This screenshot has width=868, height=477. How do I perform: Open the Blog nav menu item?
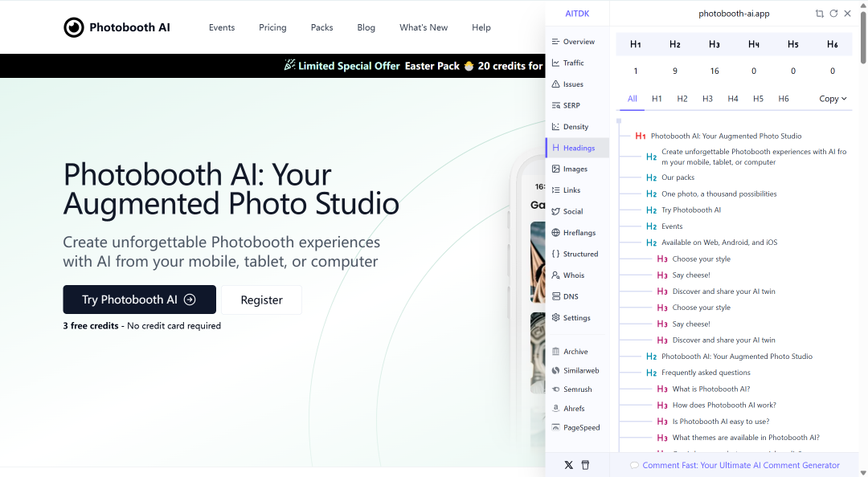point(366,27)
